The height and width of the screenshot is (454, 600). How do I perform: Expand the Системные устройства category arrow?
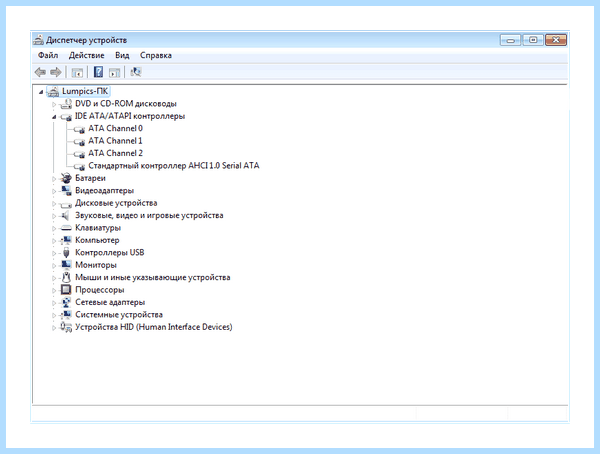click(x=54, y=315)
